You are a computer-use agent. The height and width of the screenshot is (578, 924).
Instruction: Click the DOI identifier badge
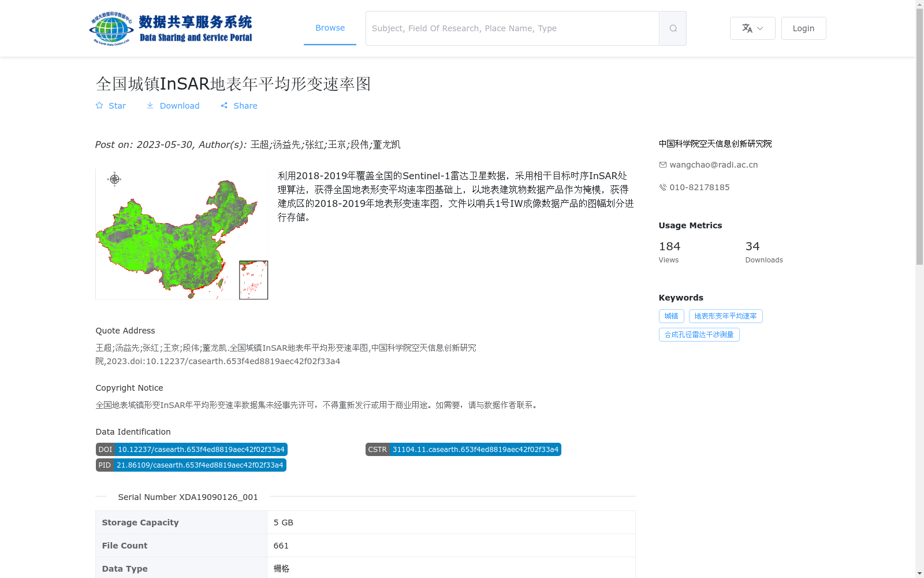(192, 450)
